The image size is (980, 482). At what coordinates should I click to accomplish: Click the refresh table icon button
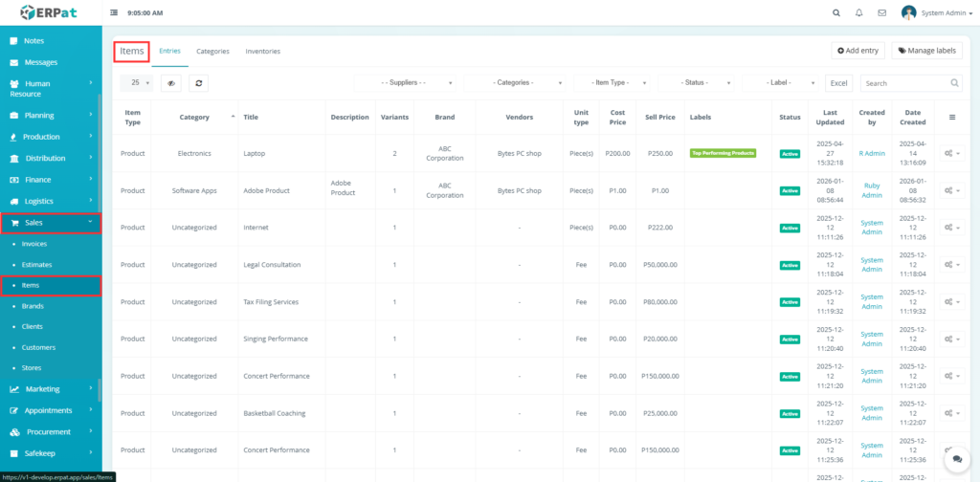198,83
